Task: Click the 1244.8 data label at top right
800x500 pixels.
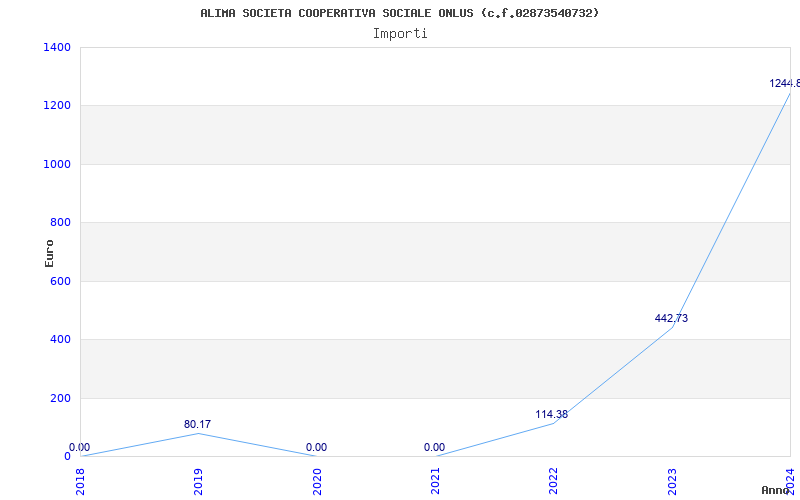Action: click(x=785, y=83)
